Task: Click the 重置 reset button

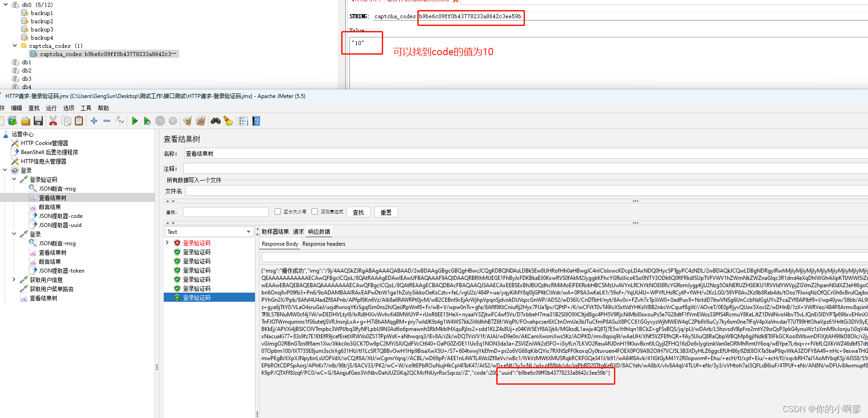Action: coord(386,212)
